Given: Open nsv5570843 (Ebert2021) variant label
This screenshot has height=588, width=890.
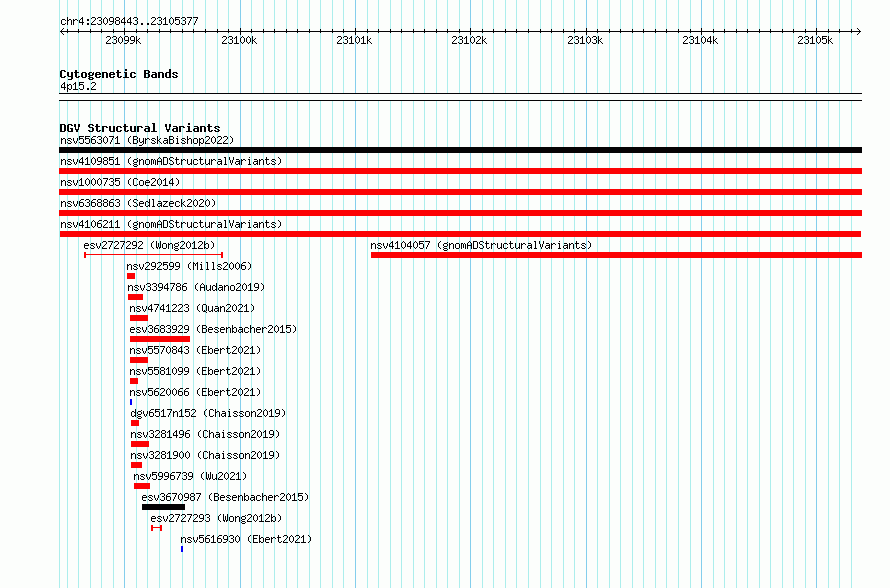Looking at the screenshot, I should coord(195,350).
